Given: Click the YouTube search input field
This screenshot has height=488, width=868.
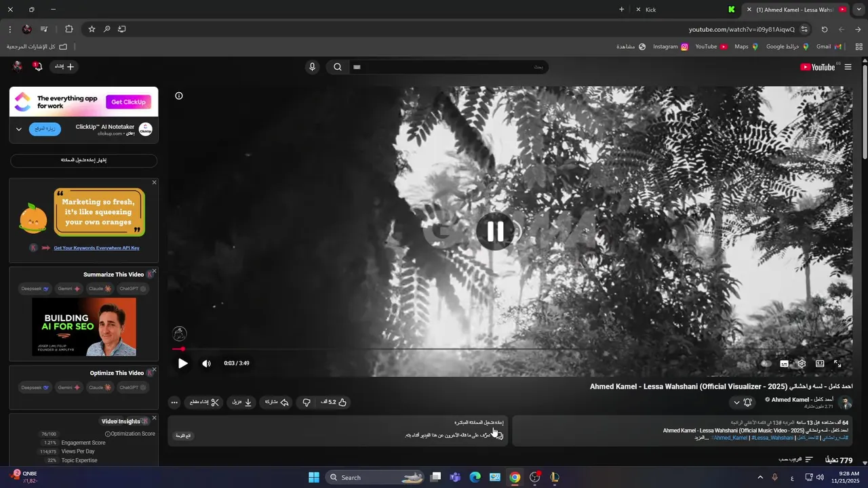Looking at the screenshot, I should click(448, 67).
